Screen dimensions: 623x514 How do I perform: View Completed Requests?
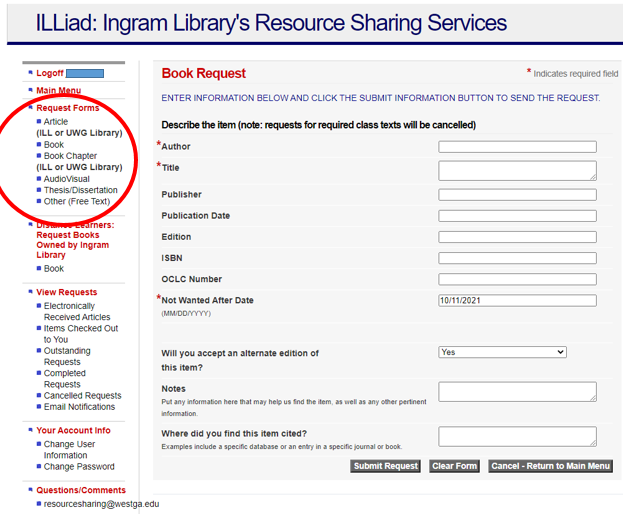(x=64, y=379)
